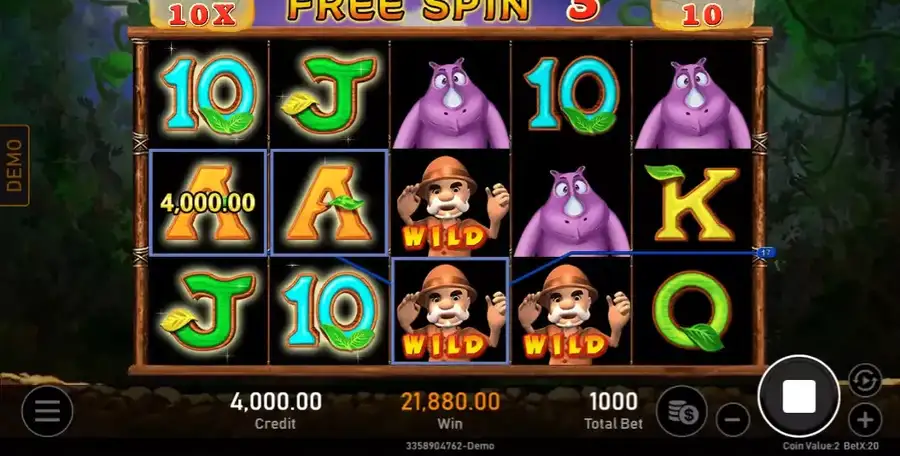Click the 4,000.00 Credit display
The width and height of the screenshot is (900, 456).
(276, 401)
